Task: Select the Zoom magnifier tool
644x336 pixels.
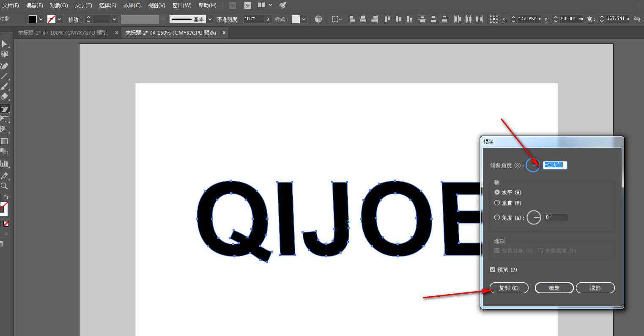Action: click(4, 186)
